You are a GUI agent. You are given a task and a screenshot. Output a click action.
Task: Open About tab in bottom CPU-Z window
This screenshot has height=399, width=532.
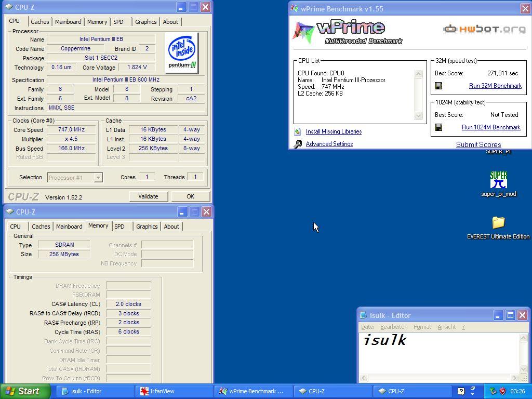click(171, 227)
